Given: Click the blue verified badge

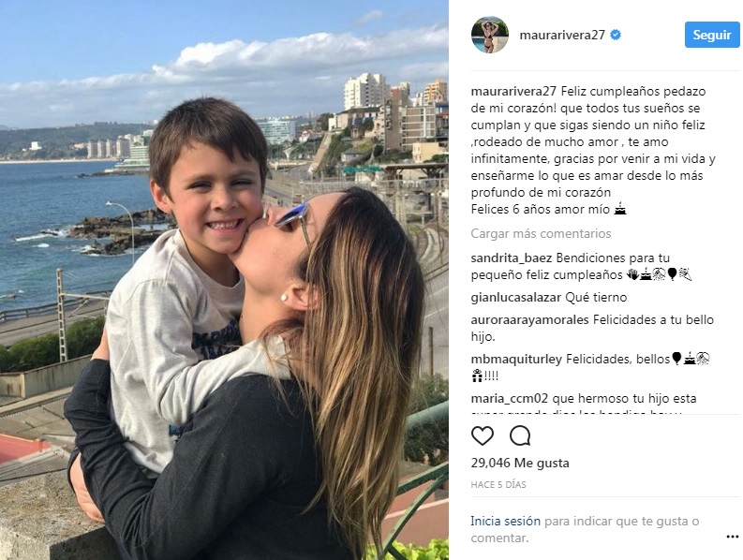Looking at the screenshot, I should click(x=615, y=35).
